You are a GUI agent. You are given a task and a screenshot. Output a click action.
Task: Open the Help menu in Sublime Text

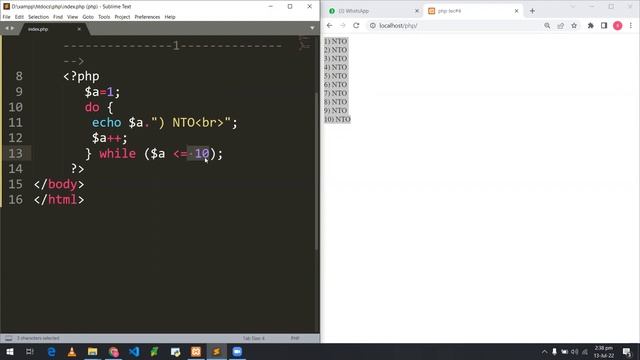pos(170,17)
